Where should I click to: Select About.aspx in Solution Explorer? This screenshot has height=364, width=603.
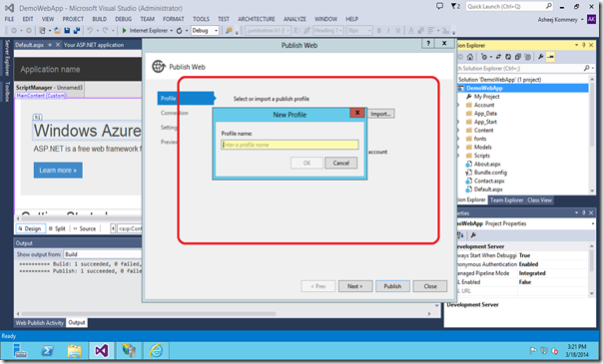[x=487, y=164]
